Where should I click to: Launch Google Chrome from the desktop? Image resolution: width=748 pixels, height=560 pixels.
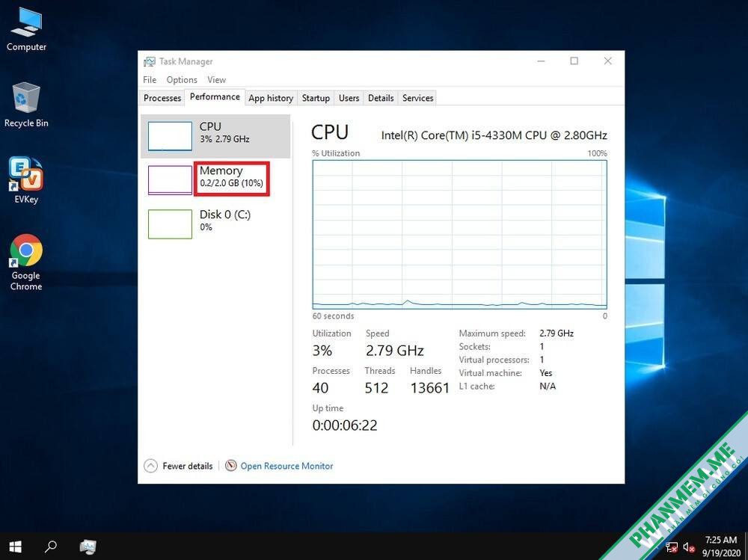[x=26, y=262]
